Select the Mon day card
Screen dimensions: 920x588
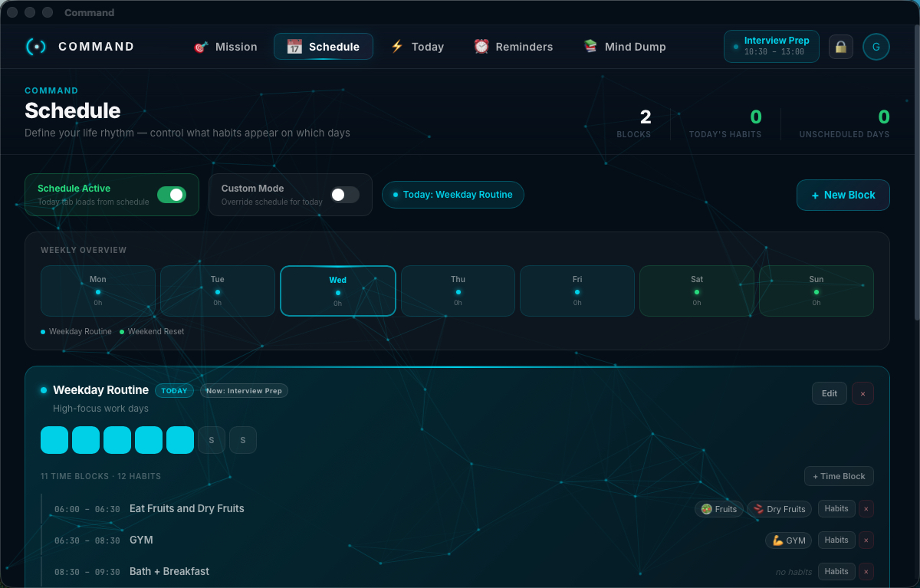(x=98, y=291)
